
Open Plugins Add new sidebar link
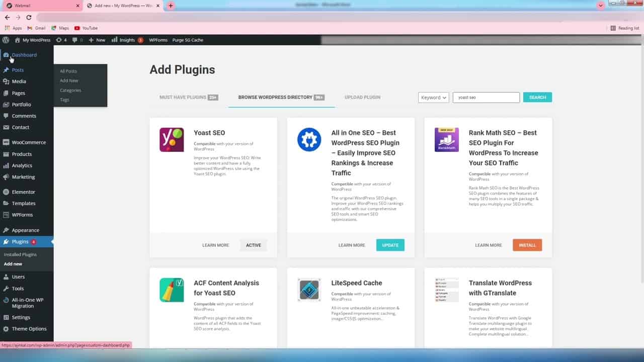pyautogui.click(x=13, y=264)
